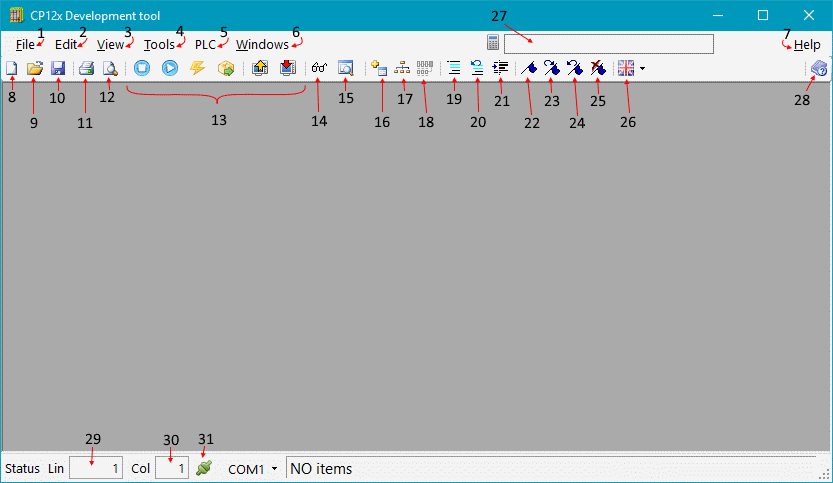This screenshot has width=833, height=483.
Task: Click the crossed-out flag clear bookmarks icon
Action: [x=598, y=68]
